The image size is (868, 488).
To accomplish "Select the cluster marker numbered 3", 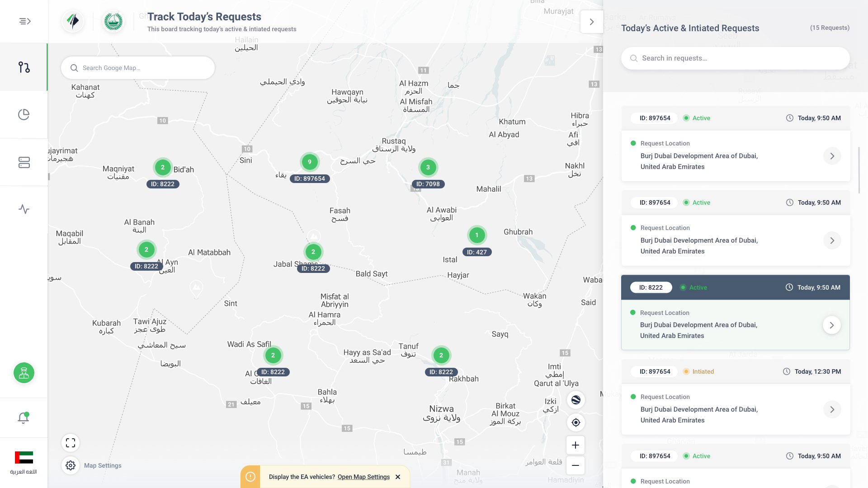I will tap(428, 167).
